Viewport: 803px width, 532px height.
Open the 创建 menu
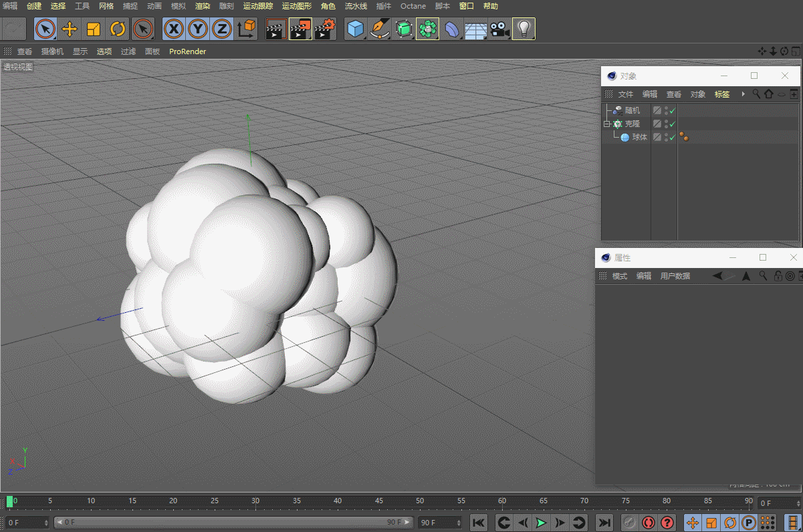pos(34,6)
